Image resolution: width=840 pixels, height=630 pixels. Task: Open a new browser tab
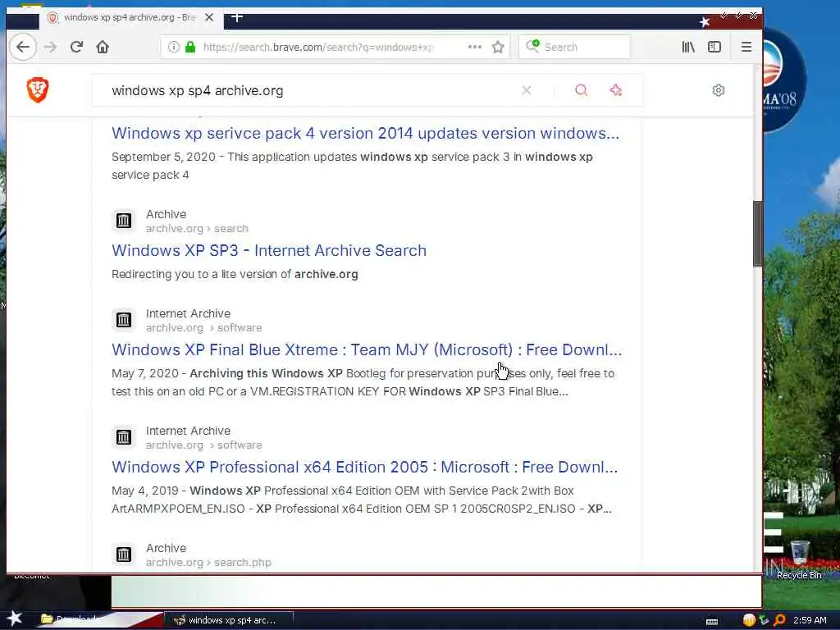click(237, 18)
